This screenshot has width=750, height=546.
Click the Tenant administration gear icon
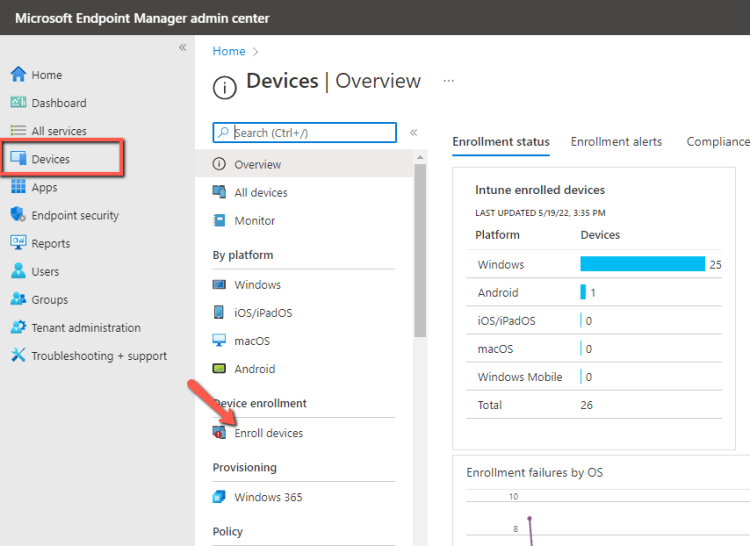[x=18, y=327]
